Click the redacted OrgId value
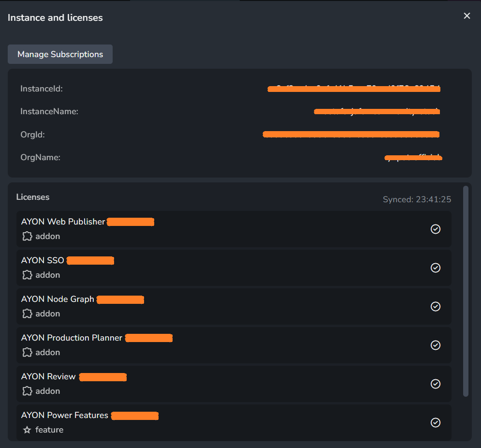The height and width of the screenshot is (448, 481). click(351, 134)
